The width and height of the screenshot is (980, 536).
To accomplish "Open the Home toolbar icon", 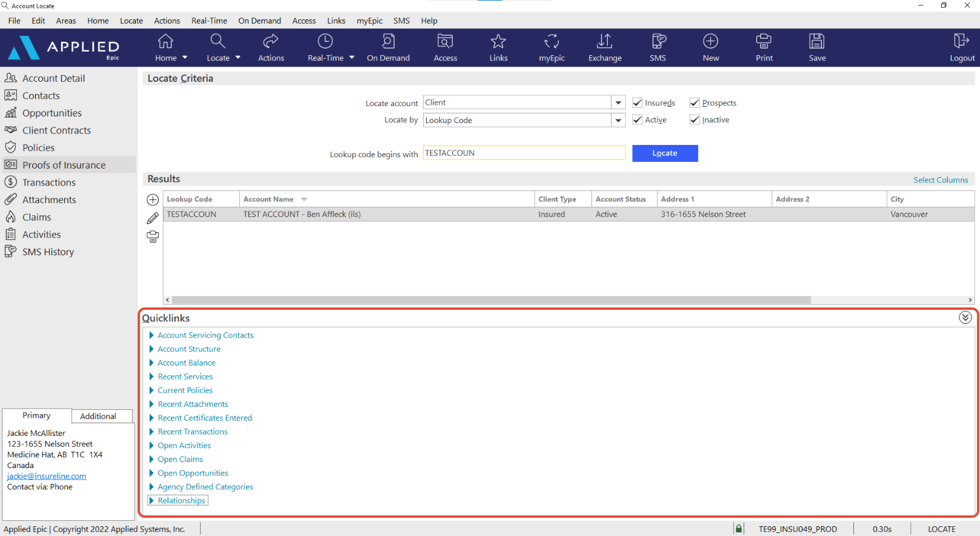I will [165, 41].
